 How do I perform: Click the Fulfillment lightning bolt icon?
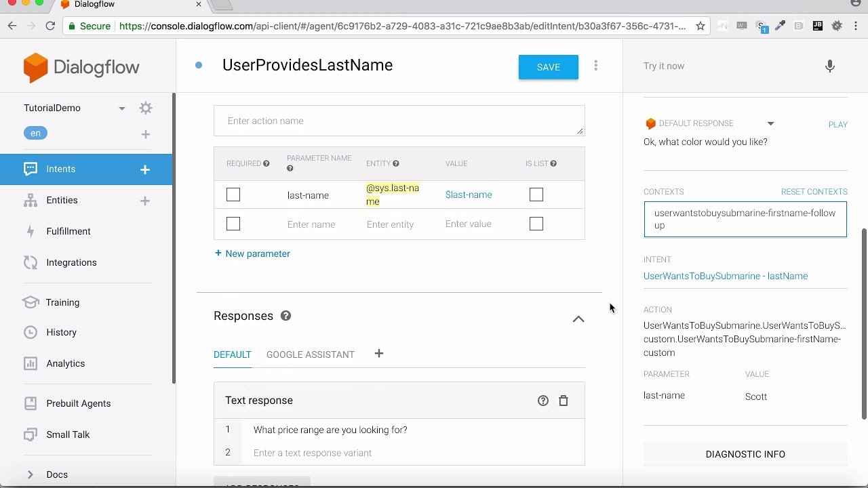[x=30, y=231]
